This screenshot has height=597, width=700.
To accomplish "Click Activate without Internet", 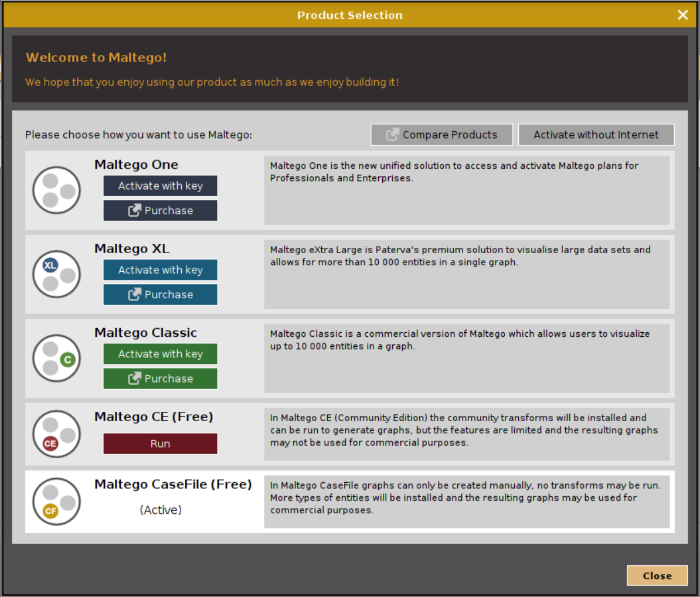I will coord(596,135).
